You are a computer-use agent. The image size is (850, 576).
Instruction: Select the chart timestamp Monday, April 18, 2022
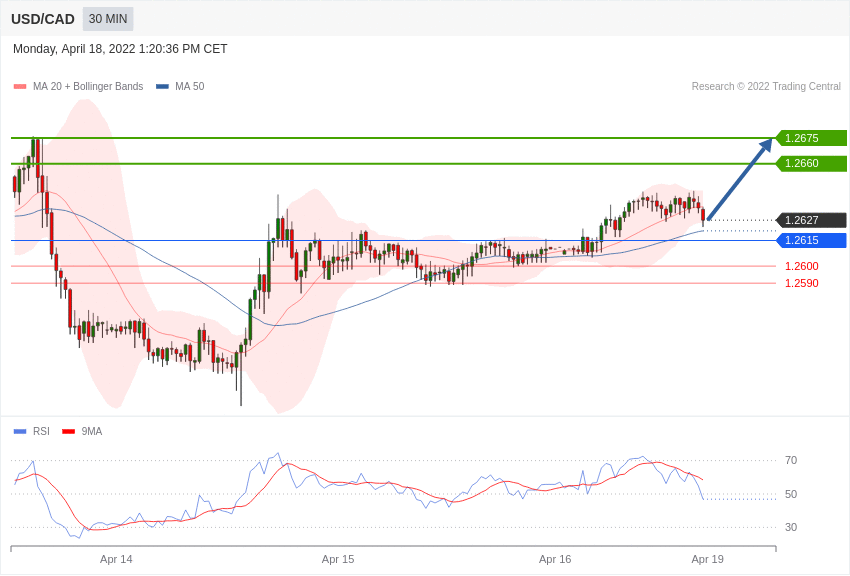point(120,49)
